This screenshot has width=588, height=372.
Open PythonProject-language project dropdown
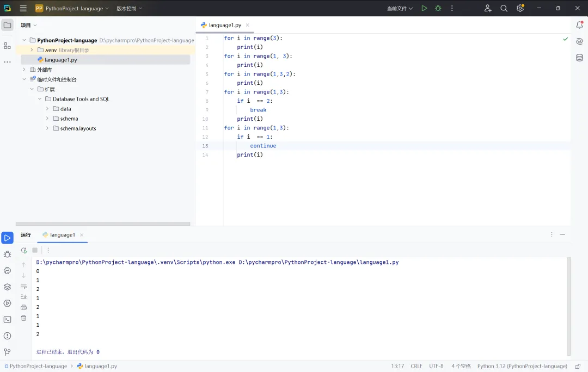72,8
